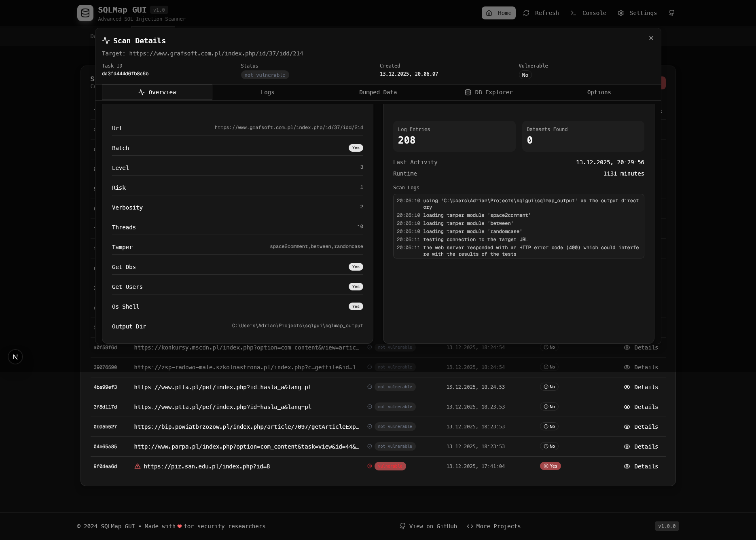Image resolution: width=756 pixels, height=540 pixels.
Task: Toggle the Get Dbs option
Action: pyautogui.click(x=356, y=267)
